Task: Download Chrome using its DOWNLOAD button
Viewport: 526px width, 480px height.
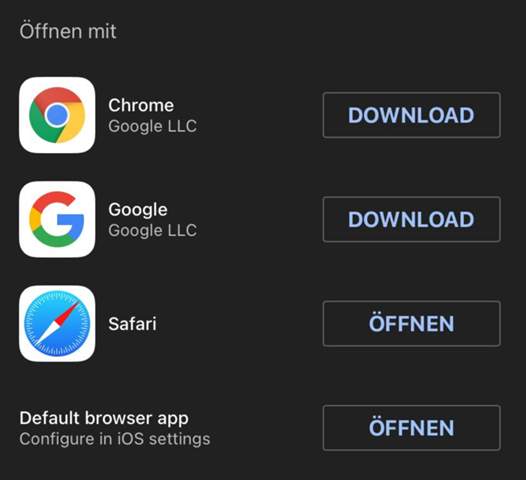Action: [x=412, y=115]
